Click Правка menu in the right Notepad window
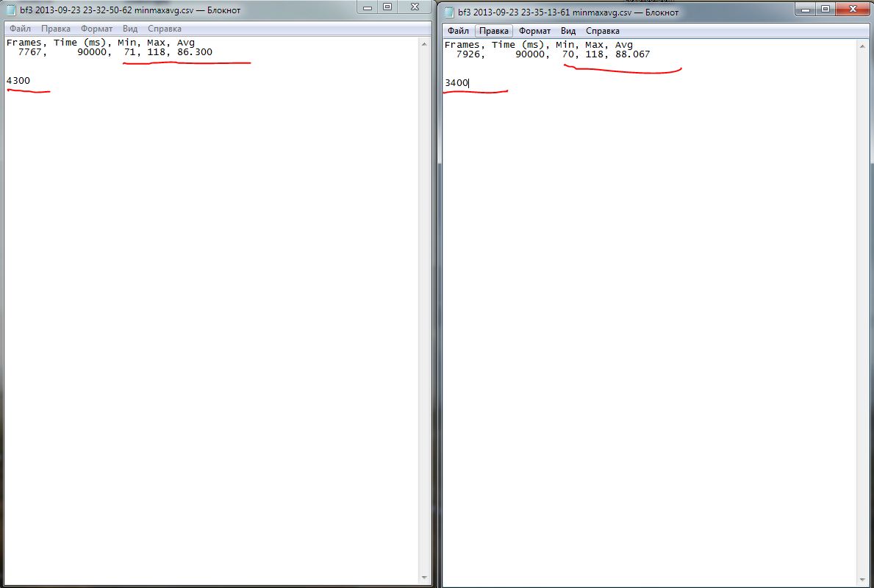Image resolution: width=874 pixels, height=588 pixels. (494, 31)
